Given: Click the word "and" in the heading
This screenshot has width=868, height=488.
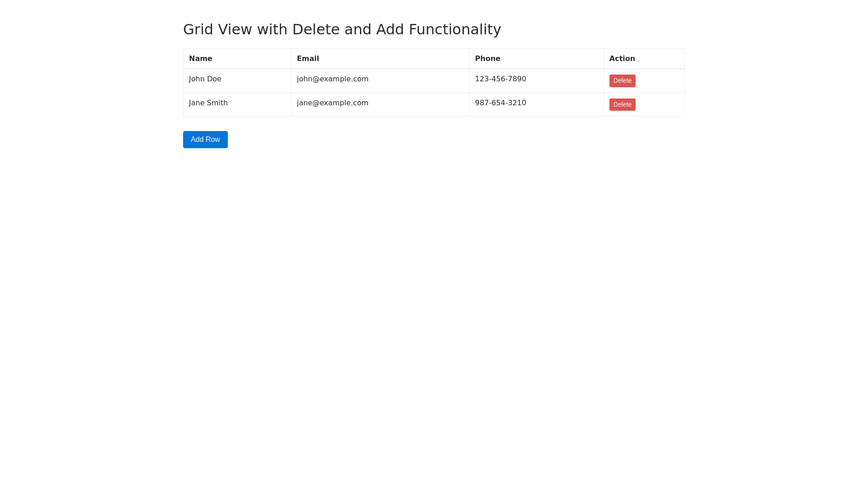Looking at the screenshot, I should point(358,29).
